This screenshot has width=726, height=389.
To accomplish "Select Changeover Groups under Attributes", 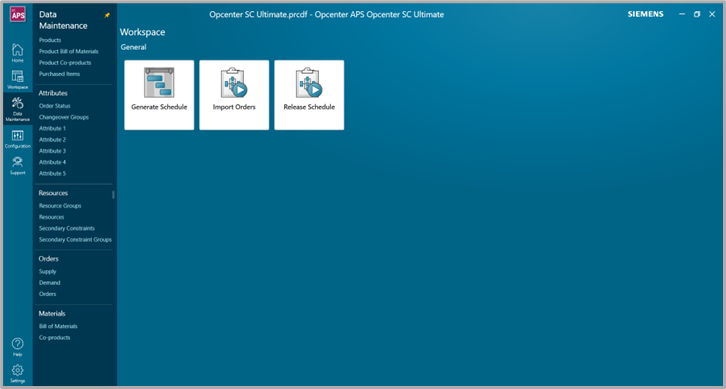I will pos(63,117).
